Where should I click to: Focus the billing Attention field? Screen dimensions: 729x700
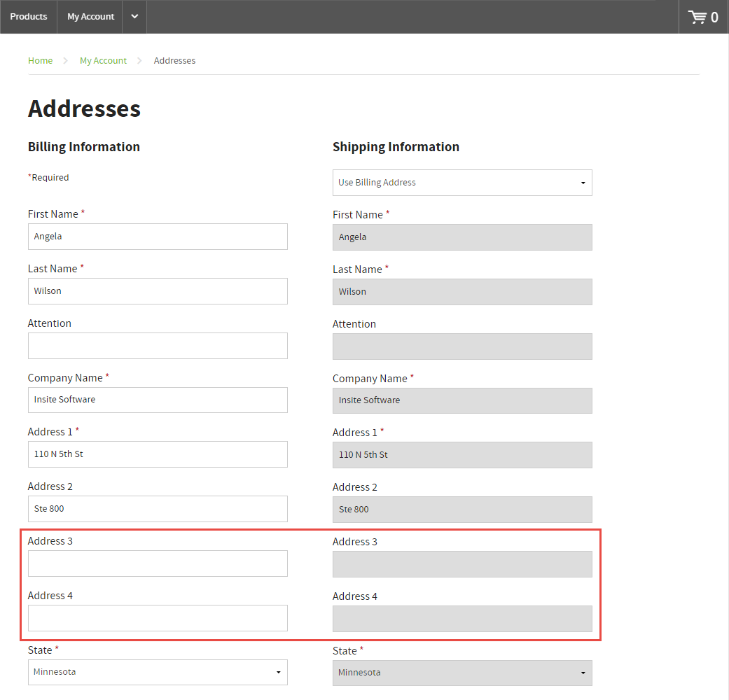pos(158,346)
